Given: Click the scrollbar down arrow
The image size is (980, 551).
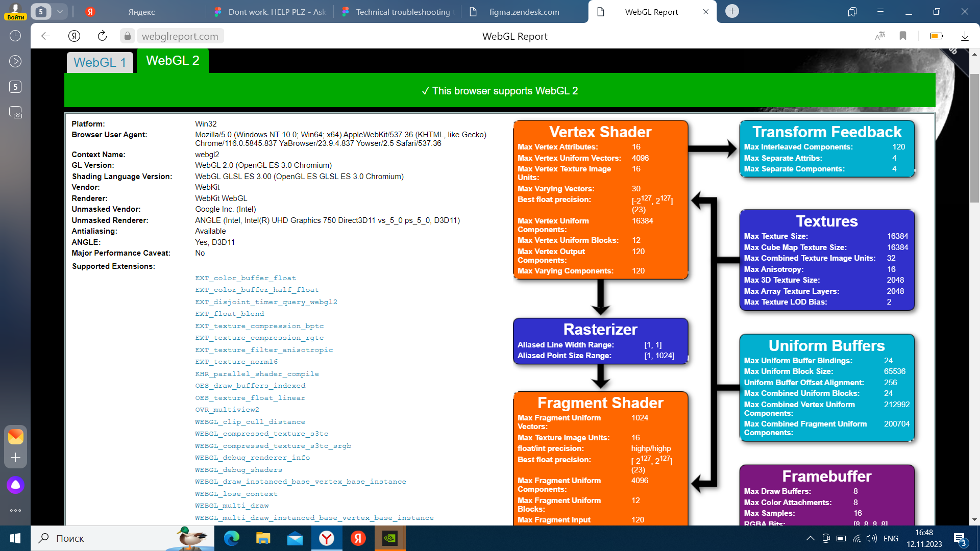Looking at the screenshot, I should (974, 520).
